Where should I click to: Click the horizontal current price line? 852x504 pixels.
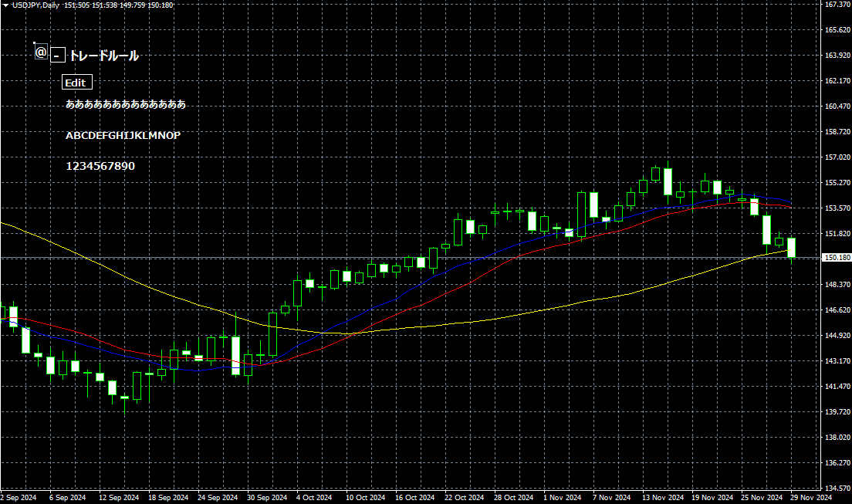coord(386,255)
